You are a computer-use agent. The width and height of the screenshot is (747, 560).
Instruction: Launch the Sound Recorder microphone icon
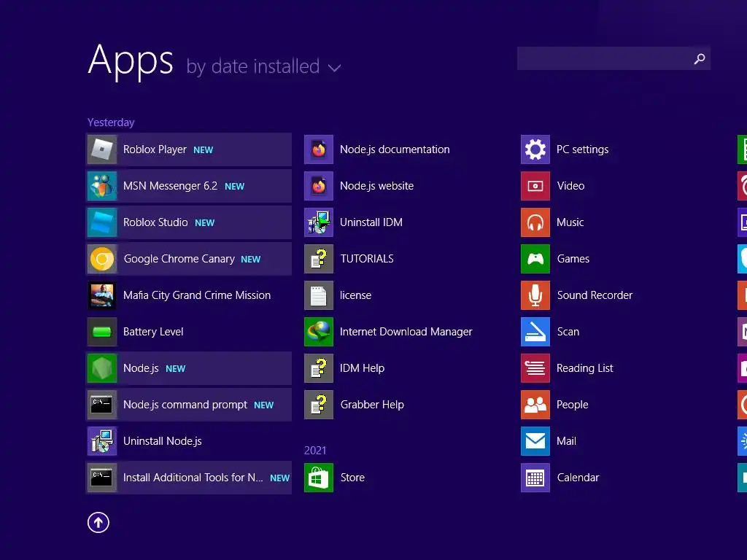click(x=535, y=295)
